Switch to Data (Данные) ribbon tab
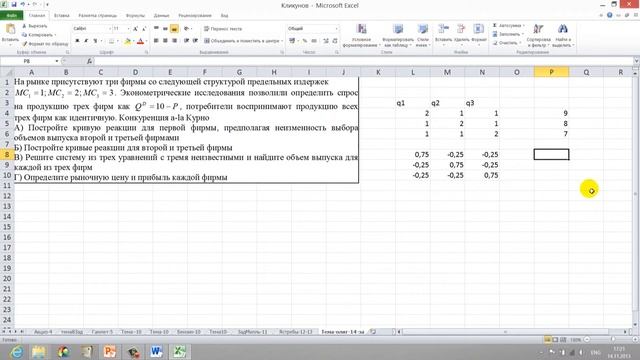The height and width of the screenshot is (360, 640). 161,16
